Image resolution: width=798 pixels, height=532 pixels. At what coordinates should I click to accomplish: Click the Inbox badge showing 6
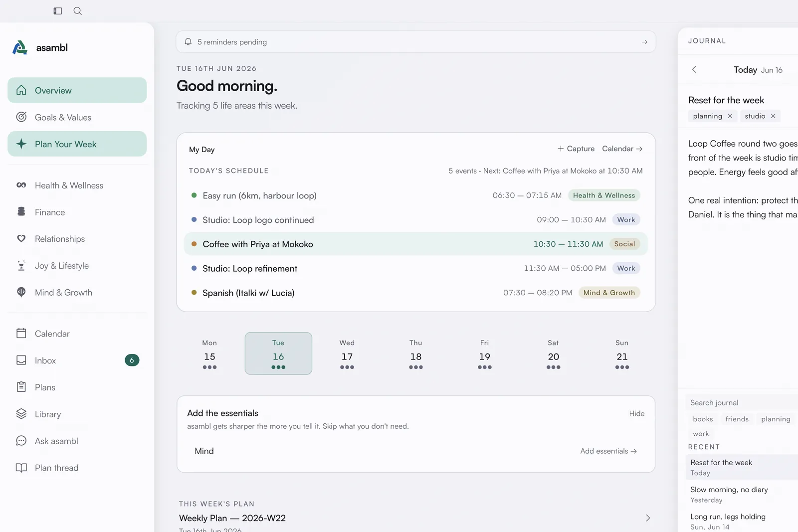[x=132, y=360]
